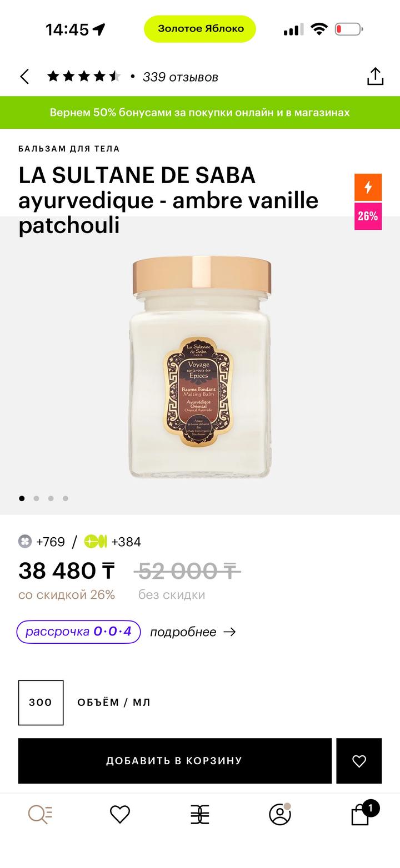Open 339 отзывов reviews link
The width and height of the screenshot is (400, 868).
point(180,77)
